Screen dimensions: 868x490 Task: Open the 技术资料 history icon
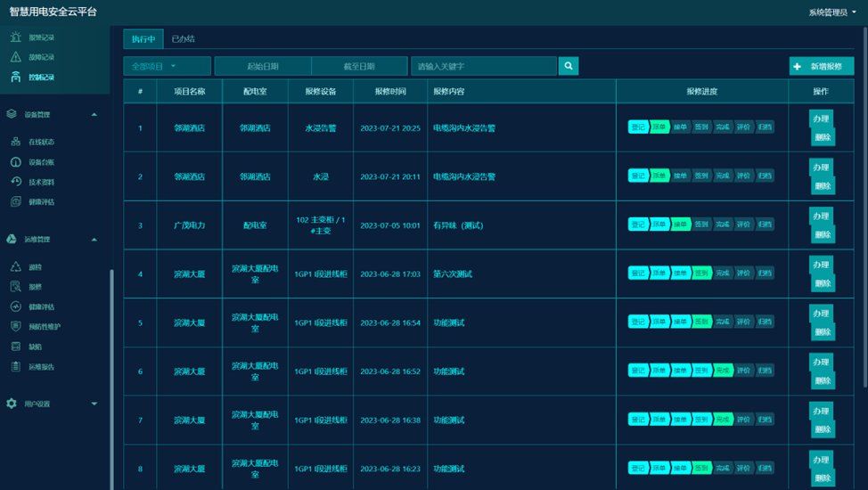point(15,182)
